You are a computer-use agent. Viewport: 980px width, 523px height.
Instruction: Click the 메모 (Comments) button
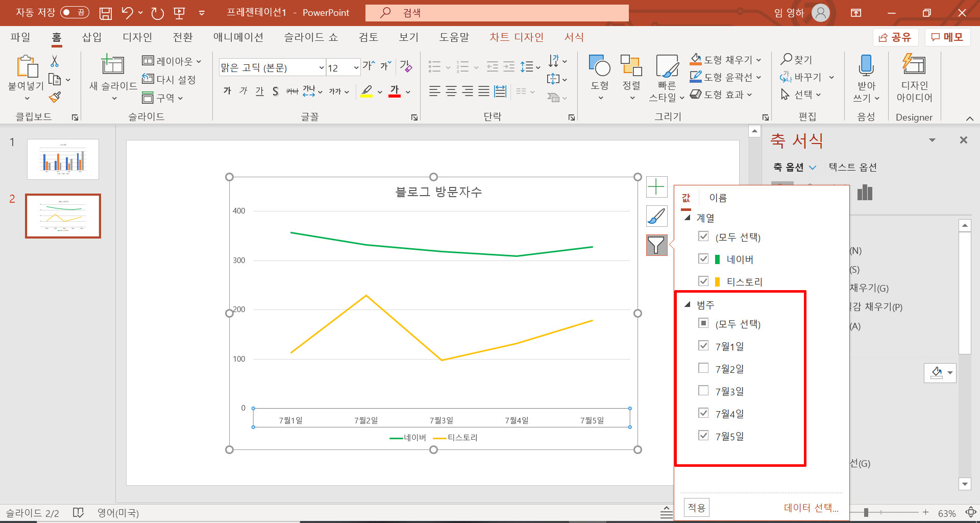tap(947, 37)
